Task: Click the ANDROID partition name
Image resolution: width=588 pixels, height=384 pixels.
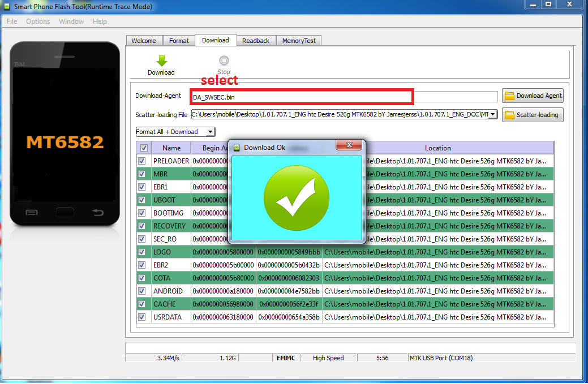Action: 168,291
